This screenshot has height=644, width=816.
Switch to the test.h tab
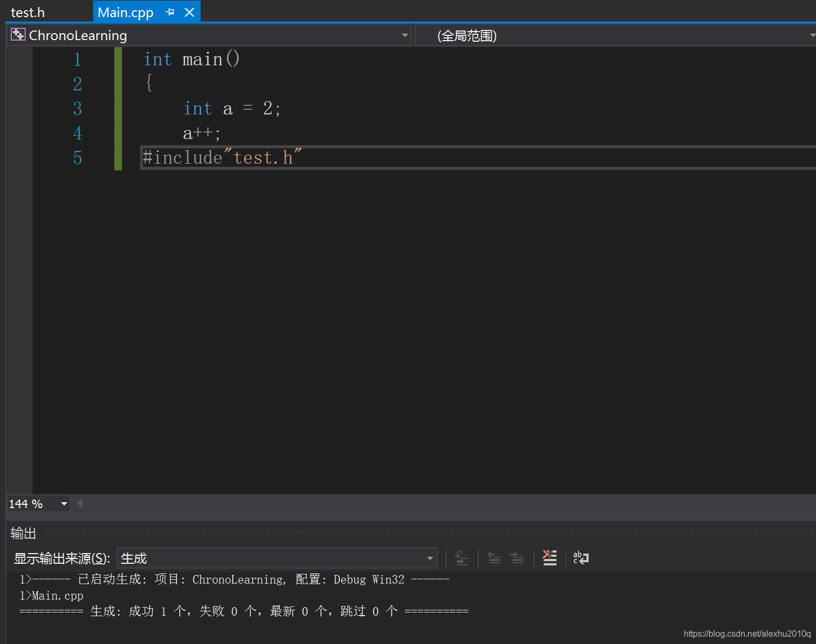[x=28, y=12]
